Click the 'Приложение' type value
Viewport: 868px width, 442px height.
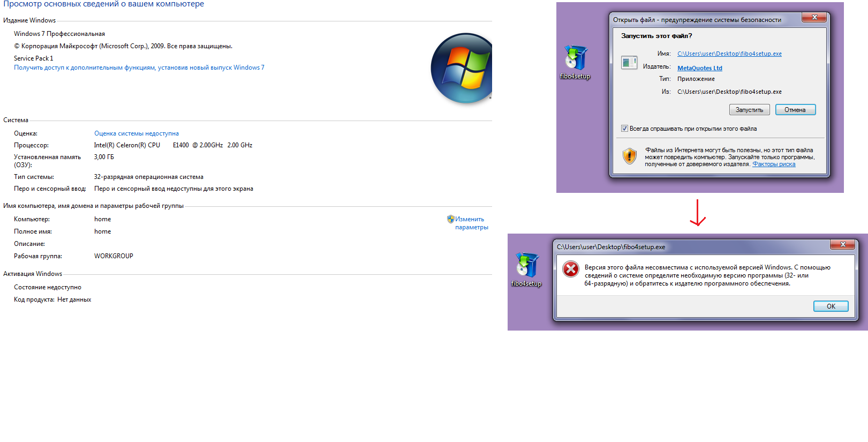696,79
